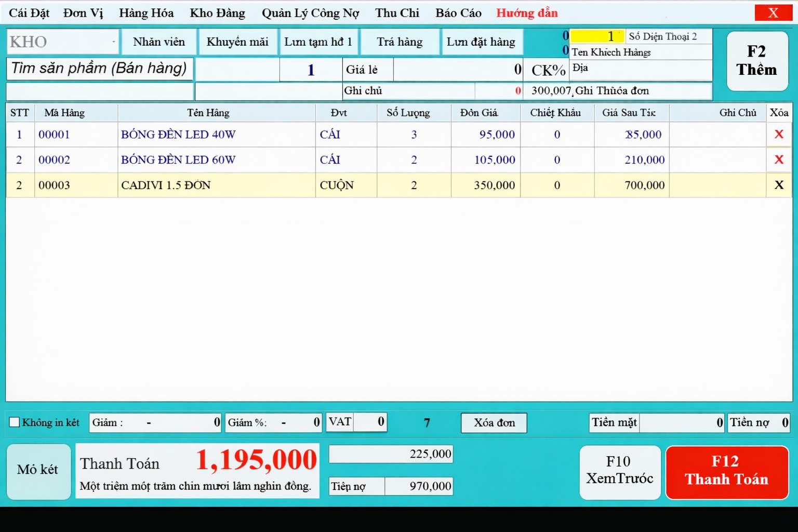Screen dimensions: 798x532
Task: Delete the BÓNG ĐÈN LED 40W row
Action: point(778,135)
